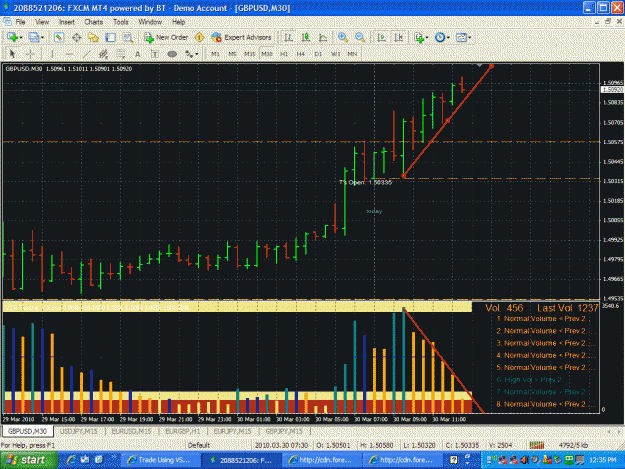Switch to M15 timeframe

click(x=250, y=54)
